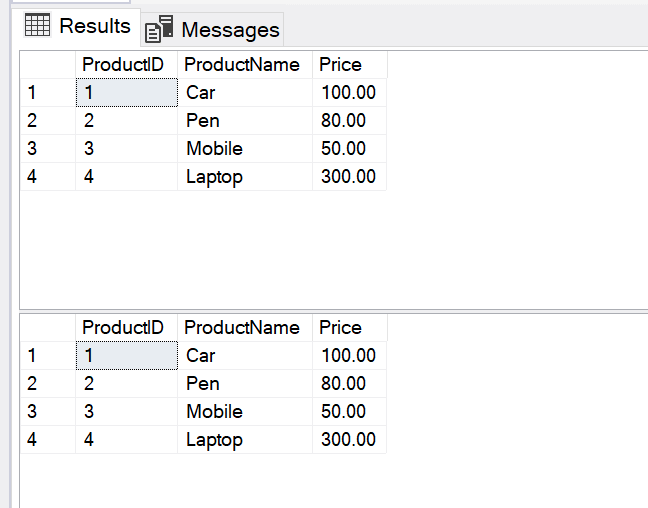Select Price column header in top grid
This screenshot has height=508, width=648.
coord(340,65)
